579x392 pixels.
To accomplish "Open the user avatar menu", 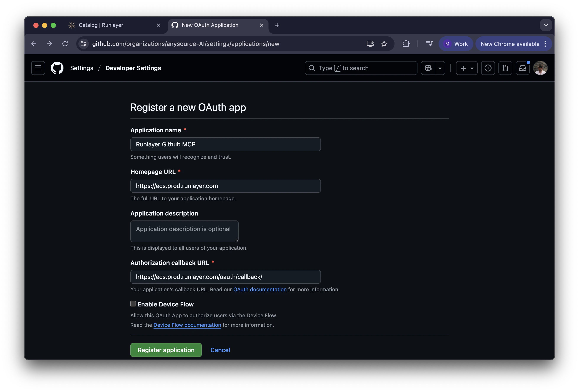I will (x=540, y=68).
